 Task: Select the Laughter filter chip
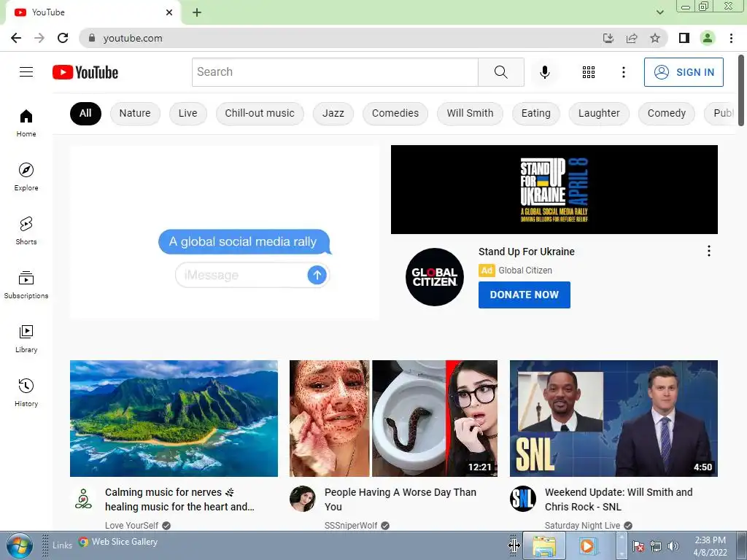pos(600,113)
